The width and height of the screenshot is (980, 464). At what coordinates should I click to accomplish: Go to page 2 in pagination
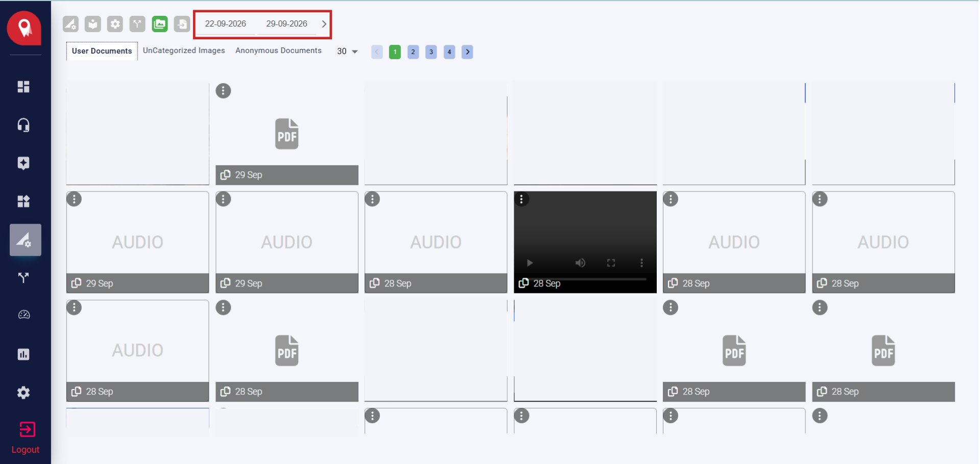click(413, 52)
